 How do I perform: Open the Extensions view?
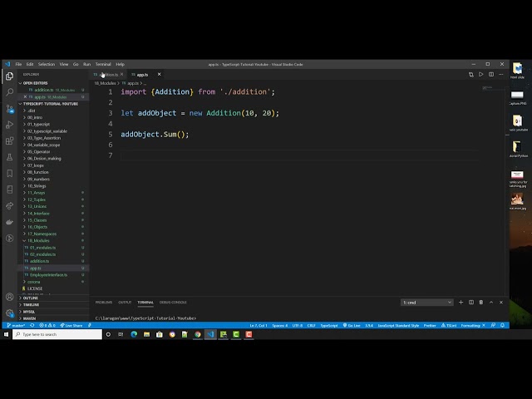point(9,140)
